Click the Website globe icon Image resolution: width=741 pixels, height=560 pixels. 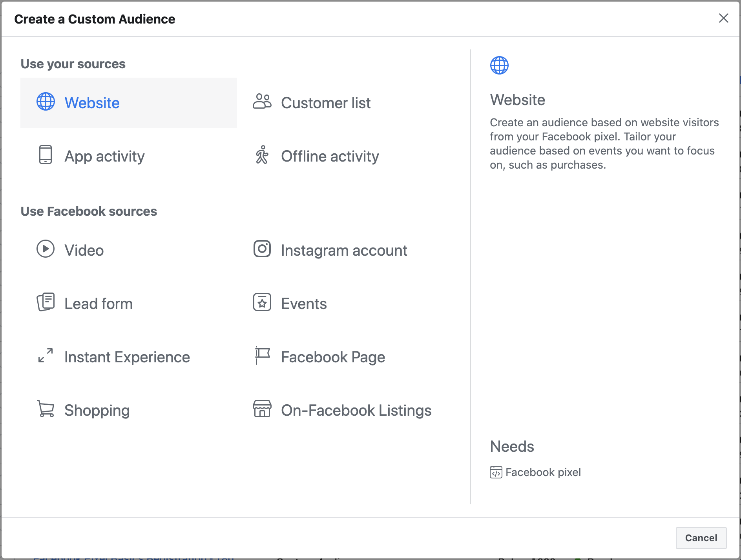point(46,102)
